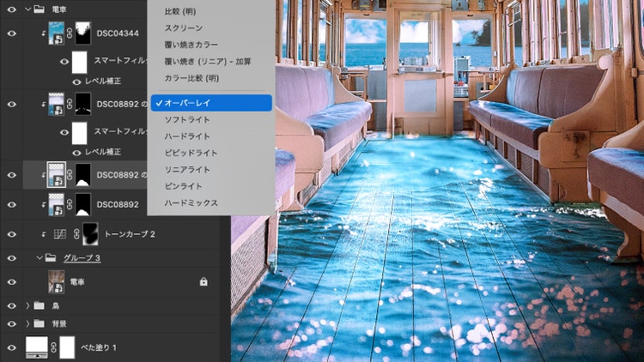Click the lock icon on 電車 layer
This screenshot has width=644, height=362.
click(204, 281)
